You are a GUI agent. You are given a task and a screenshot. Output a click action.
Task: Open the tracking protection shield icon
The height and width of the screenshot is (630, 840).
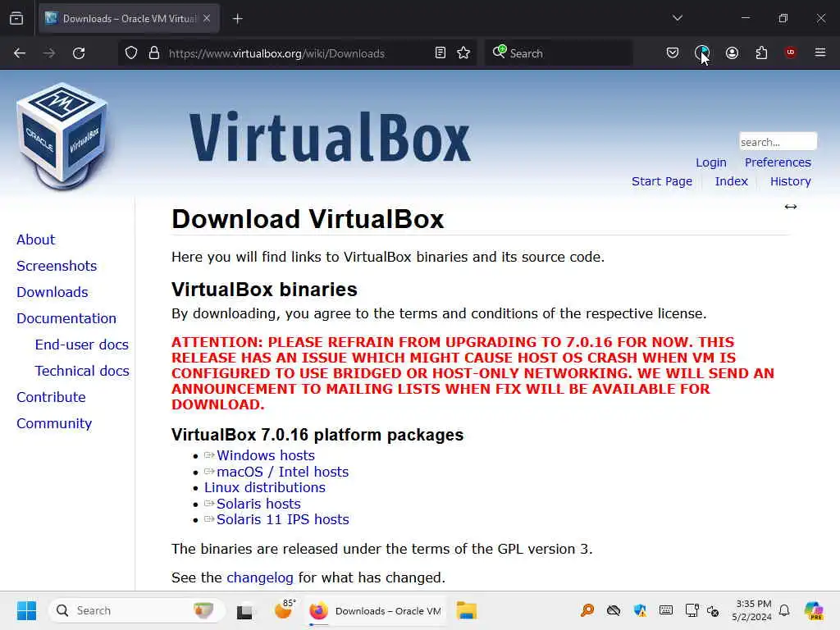point(131,53)
